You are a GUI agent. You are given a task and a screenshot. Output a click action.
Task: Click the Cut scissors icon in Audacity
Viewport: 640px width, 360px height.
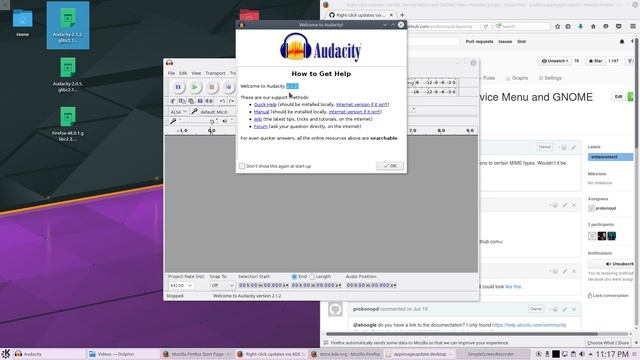(173, 101)
